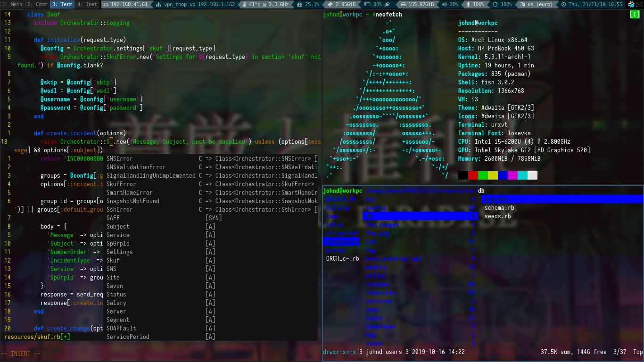Click the thermometer temperature icon in status bar
Screen dimensions: 644x362
click(x=244, y=4)
